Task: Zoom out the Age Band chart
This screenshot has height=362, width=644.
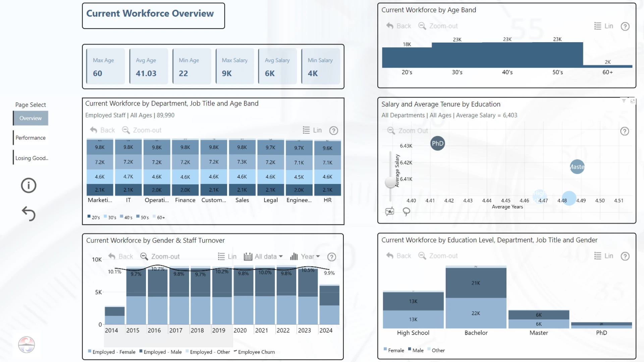Action: coord(438,26)
